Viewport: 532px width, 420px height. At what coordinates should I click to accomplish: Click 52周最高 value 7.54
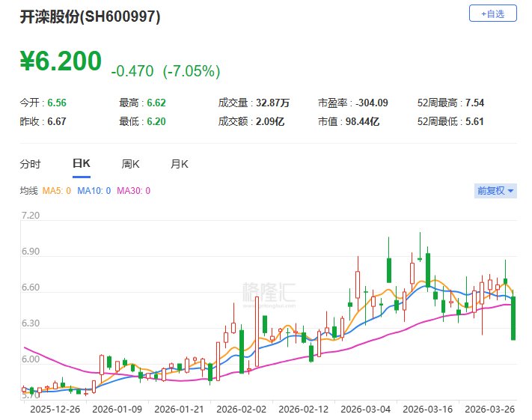coord(474,103)
